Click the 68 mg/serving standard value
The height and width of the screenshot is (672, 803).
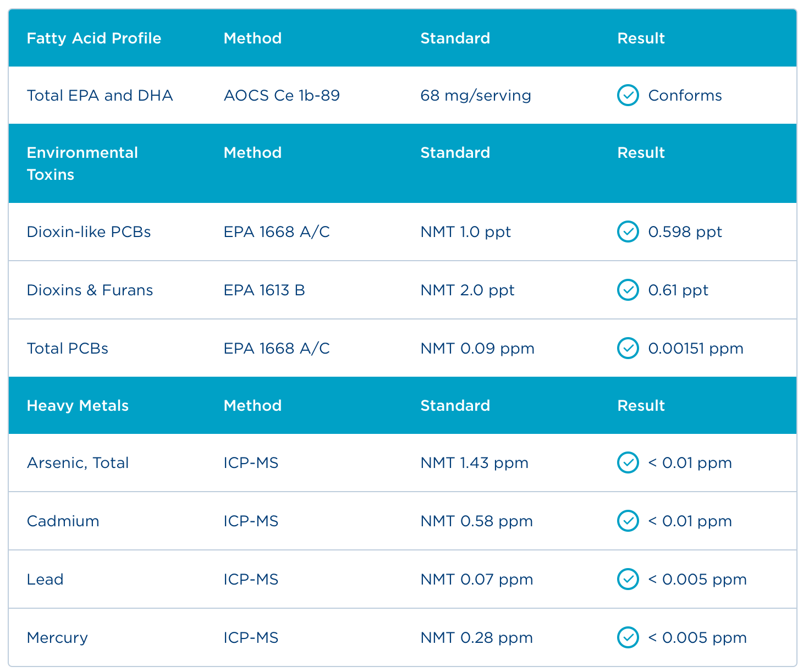(476, 95)
